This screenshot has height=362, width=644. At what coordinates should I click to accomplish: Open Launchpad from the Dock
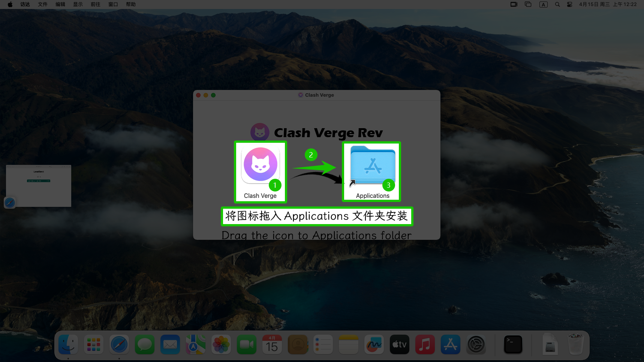click(x=94, y=344)
